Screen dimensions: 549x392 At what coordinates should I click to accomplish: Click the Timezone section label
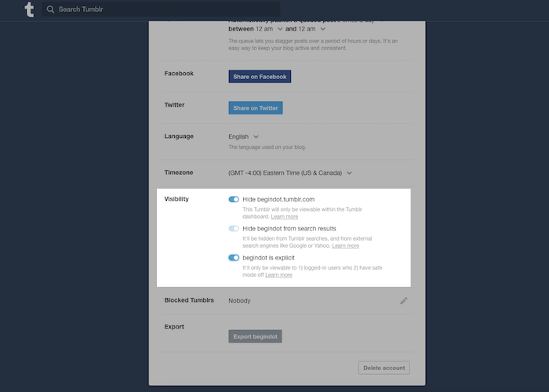point(179,172)
